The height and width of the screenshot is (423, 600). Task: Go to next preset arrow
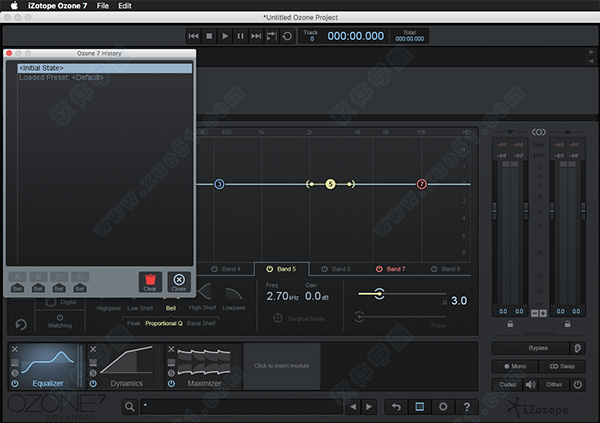coord(369,407)
